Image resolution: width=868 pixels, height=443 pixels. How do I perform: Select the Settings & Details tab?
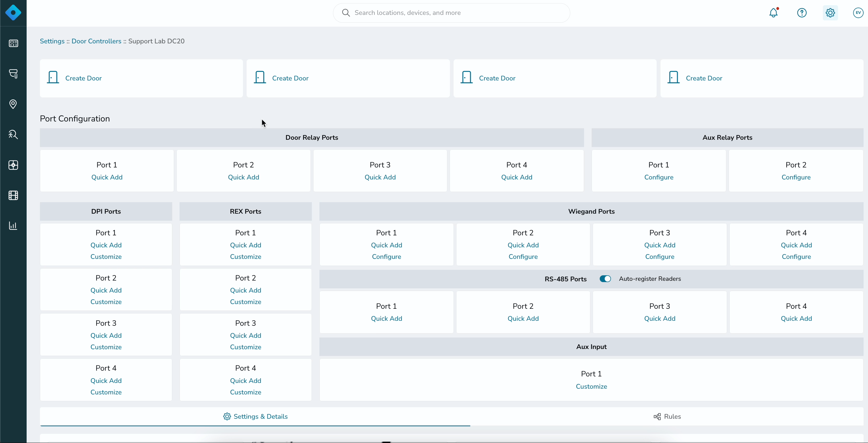(x=255, y=416)
